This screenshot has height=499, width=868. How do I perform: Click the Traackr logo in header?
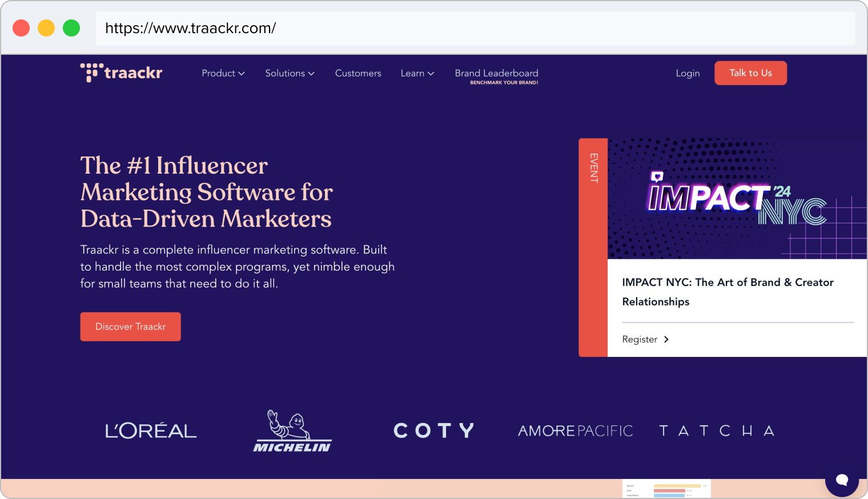122,73
